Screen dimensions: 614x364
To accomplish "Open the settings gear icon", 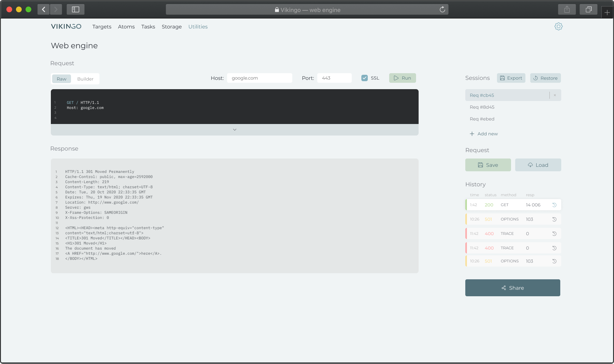I will click(558, 27).
